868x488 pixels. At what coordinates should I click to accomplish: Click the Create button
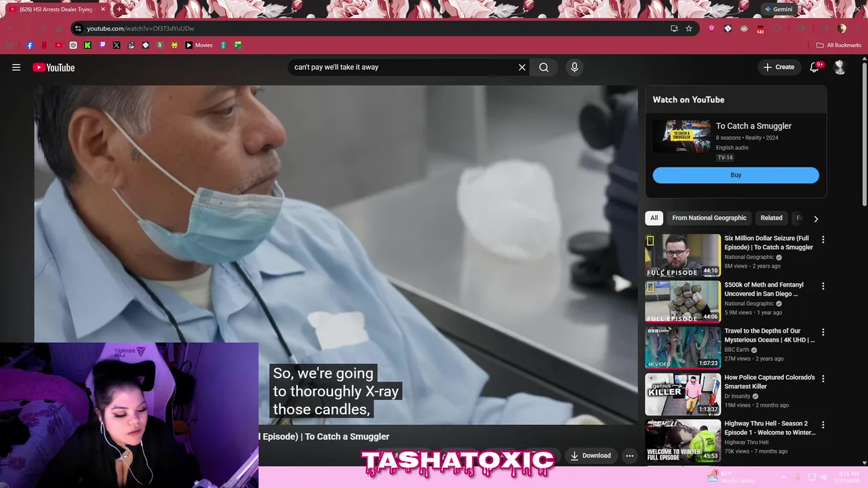(x=778, y=67)
